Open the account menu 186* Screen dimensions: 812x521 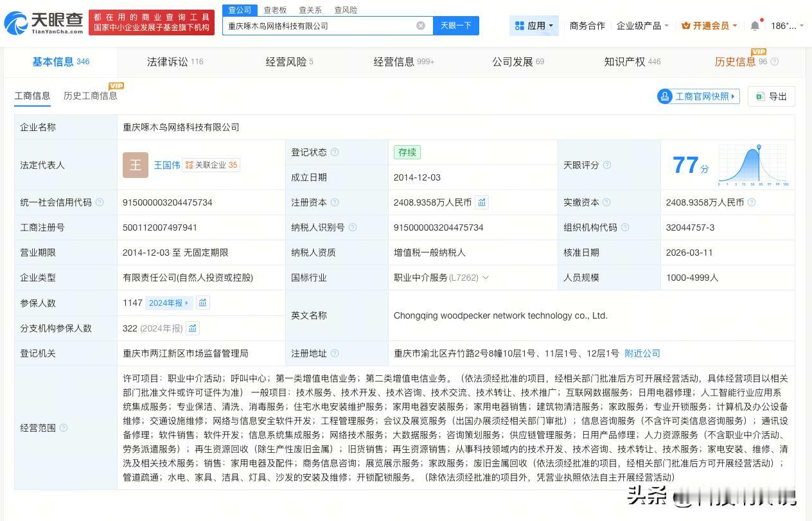tap(787, 26)
